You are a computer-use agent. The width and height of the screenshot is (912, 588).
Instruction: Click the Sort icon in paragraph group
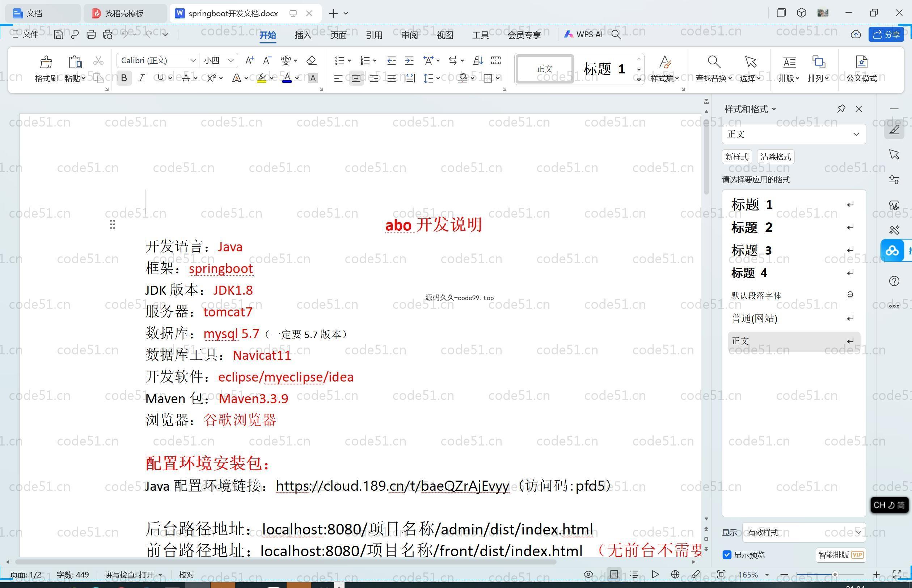pyautogui.click(x=478, y=60)
